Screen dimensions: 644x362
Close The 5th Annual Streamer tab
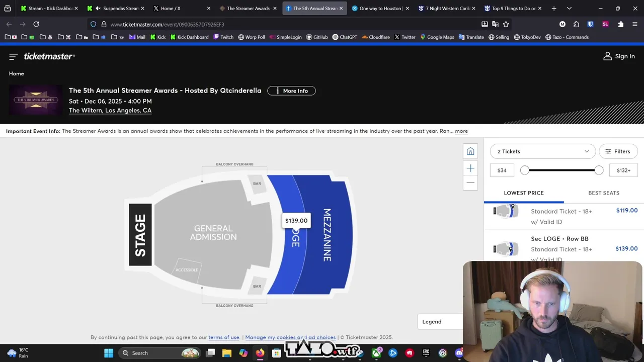[x=341, y=9]
